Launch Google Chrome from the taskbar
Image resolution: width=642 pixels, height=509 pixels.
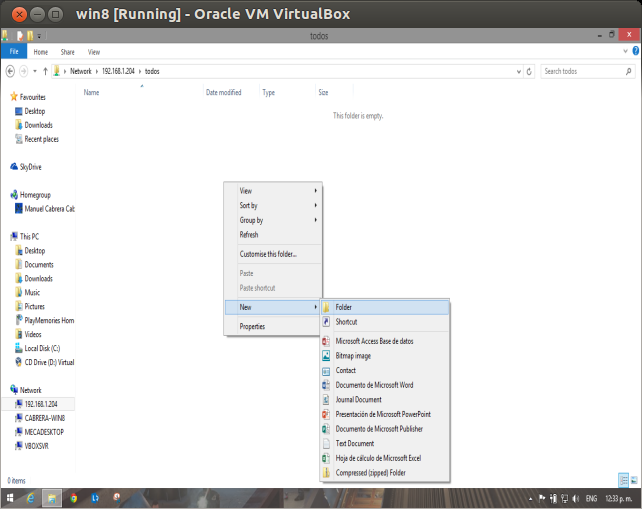pos(74,498)
